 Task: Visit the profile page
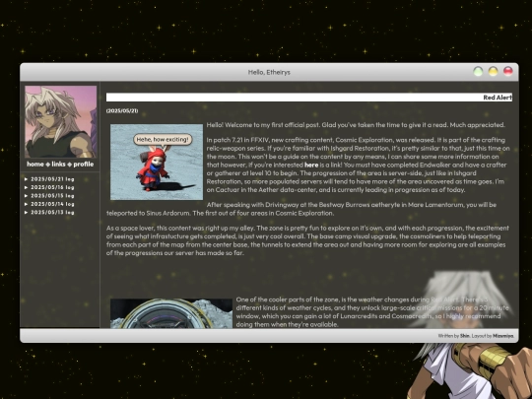coord(84,165)
